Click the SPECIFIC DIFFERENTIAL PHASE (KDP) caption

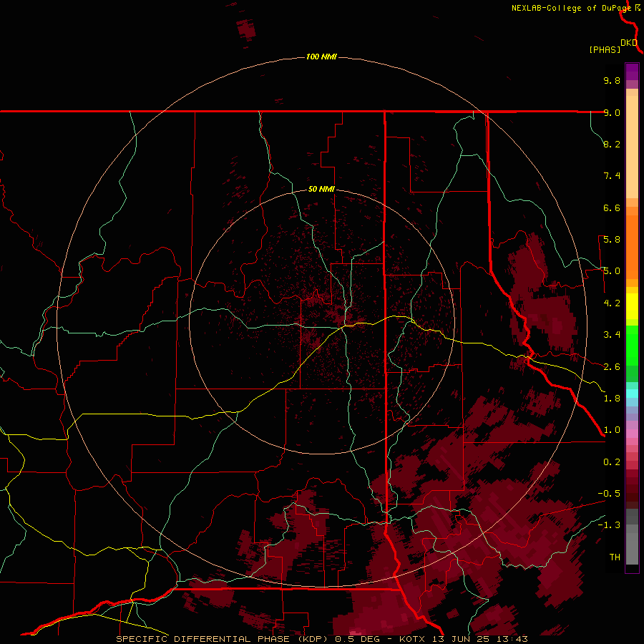(224, 639)
